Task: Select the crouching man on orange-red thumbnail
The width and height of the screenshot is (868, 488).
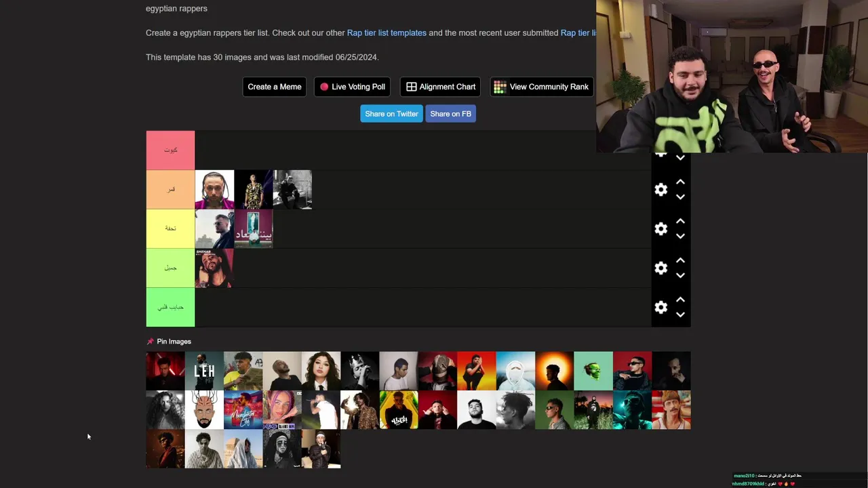Action: 477,371
